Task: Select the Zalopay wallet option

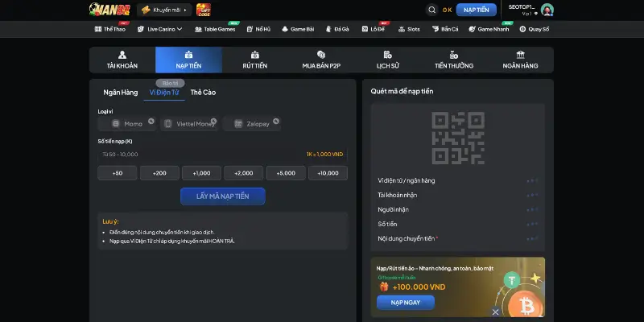Action: (253, 124)
